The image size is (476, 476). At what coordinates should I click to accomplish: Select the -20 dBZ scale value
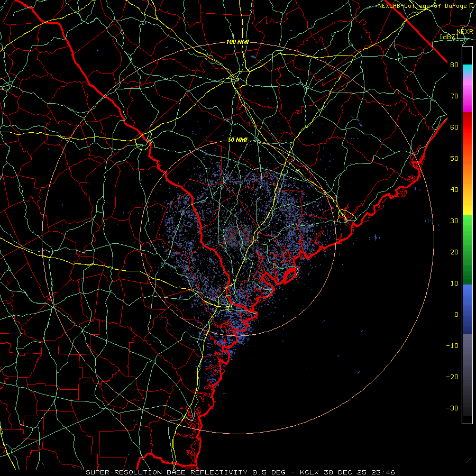pos(452,377)
